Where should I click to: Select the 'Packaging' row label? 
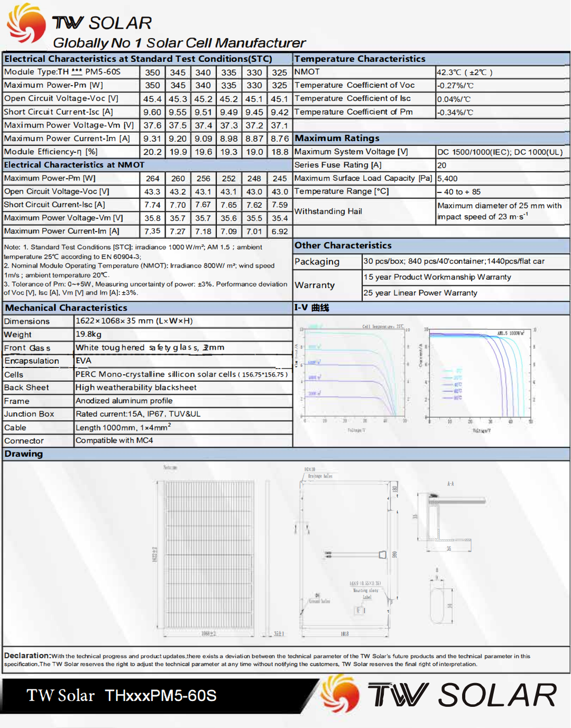[x=317, y=262]
